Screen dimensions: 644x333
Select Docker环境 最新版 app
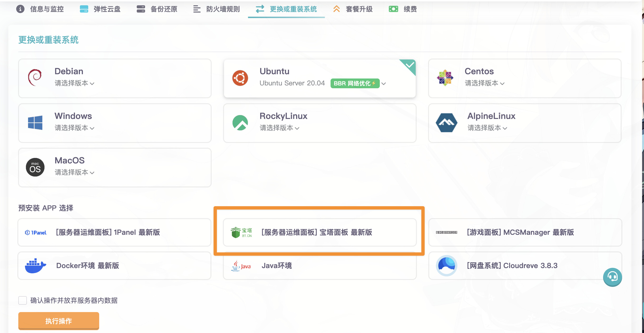pyautogui.click(x=114, y=265)
